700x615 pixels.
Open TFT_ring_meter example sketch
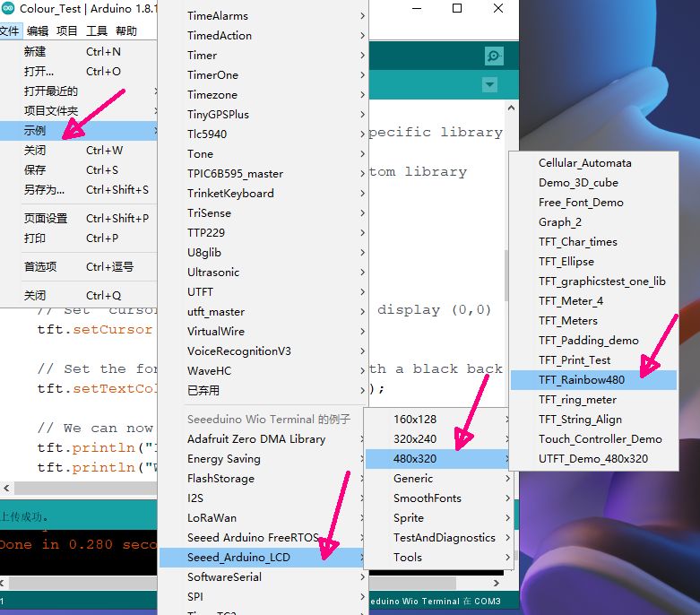[x=593, y=400]
